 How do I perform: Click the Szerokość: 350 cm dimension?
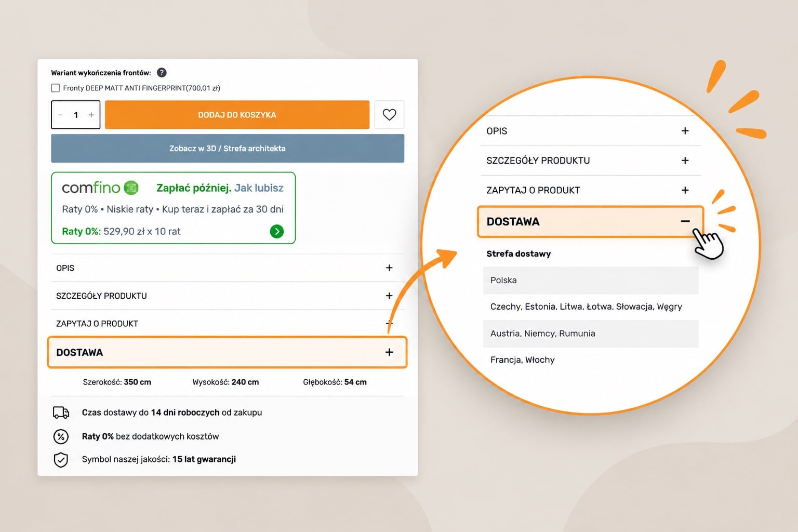click(x=117, y=382)
